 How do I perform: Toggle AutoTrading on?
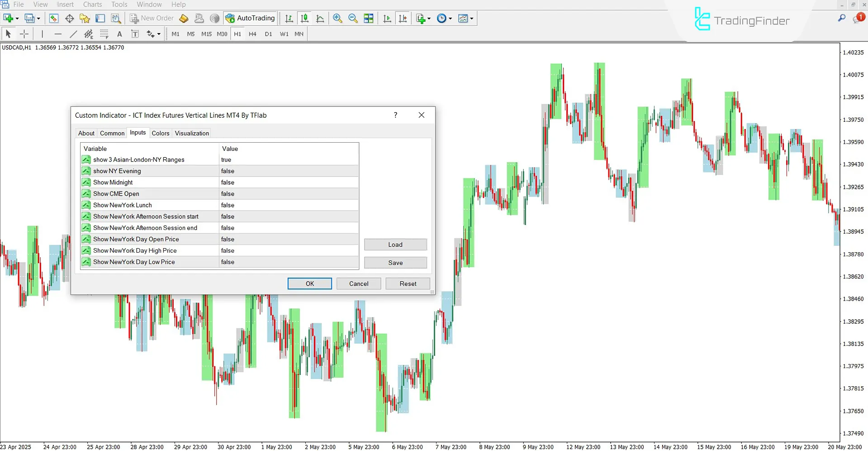pos(250,18)
